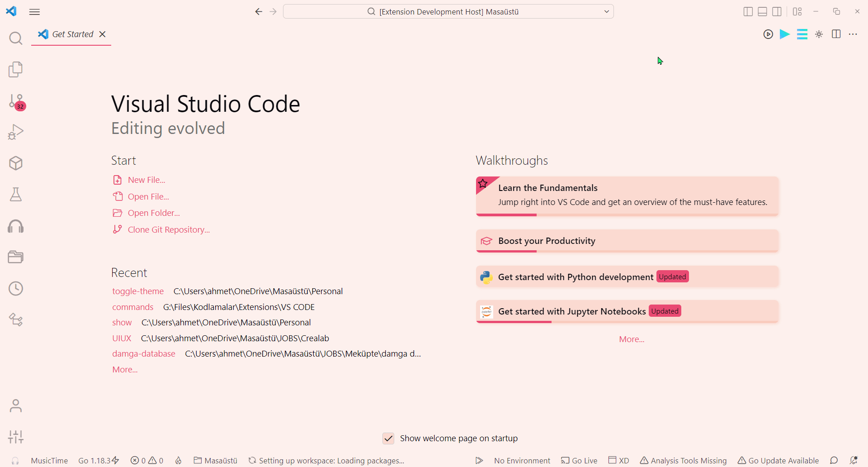This screenshot has width=868, height=467.
Task: Click XD in the status bar
Action: [x=619, y=461]
